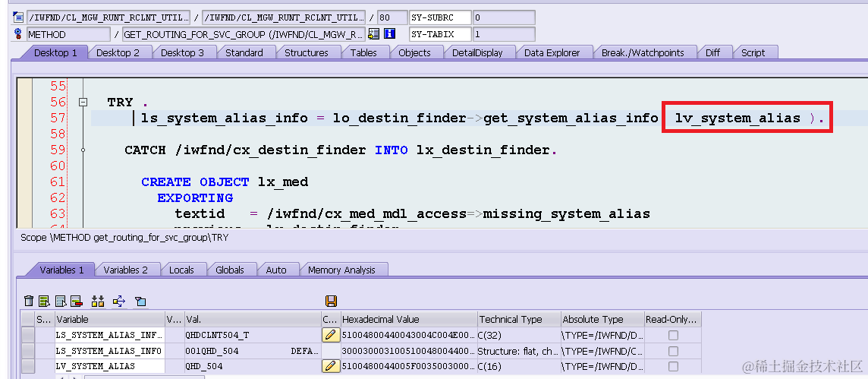This screenshot has width=868, height=379.
Task: Click the funnel-and-box icon in variables toolbar
Action: [140, 302]
